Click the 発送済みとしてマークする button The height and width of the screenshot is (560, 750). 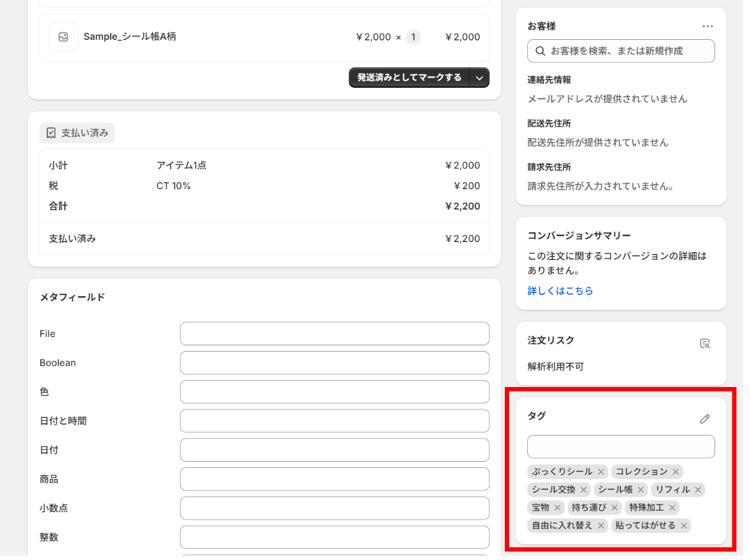[409, 78]
